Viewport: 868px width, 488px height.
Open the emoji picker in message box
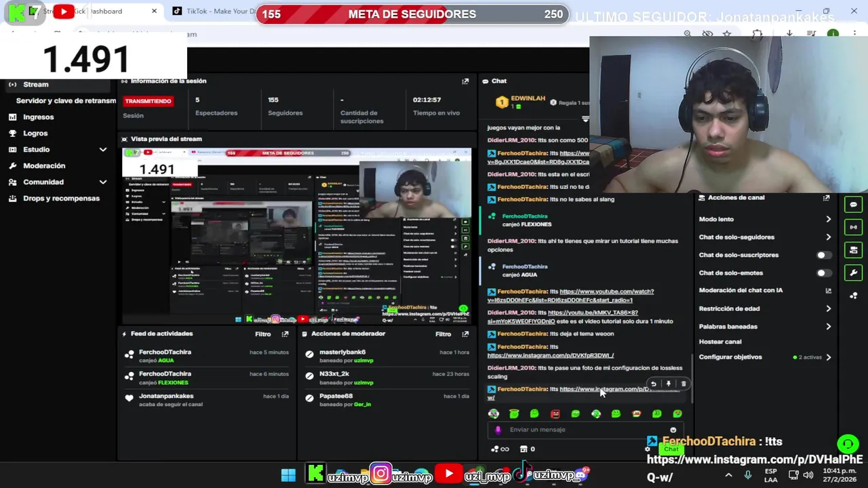pyautogui.click(x=673, y=430)
